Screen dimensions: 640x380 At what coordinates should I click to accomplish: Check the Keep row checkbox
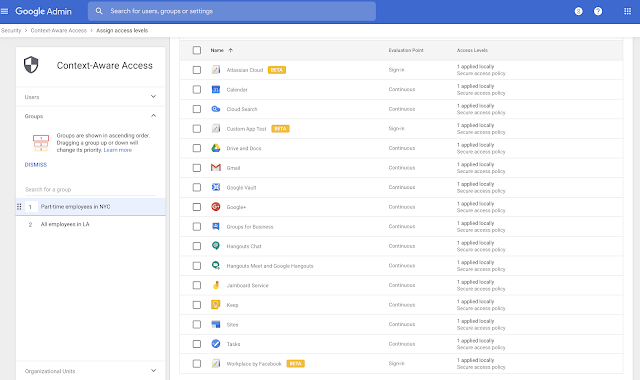(197, 305)
